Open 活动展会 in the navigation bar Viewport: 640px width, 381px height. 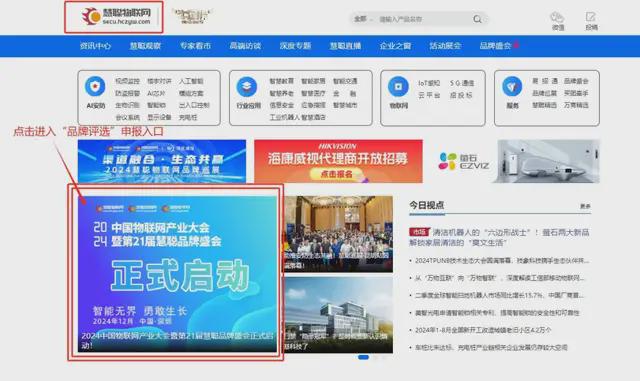point(445,46)
